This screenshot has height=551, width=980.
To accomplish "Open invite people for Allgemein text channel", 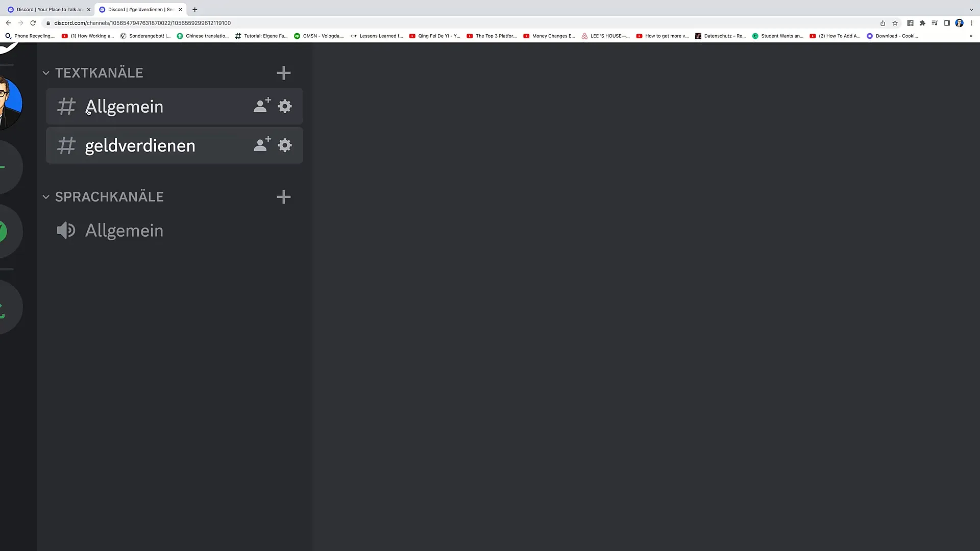I will click(262, 106).
